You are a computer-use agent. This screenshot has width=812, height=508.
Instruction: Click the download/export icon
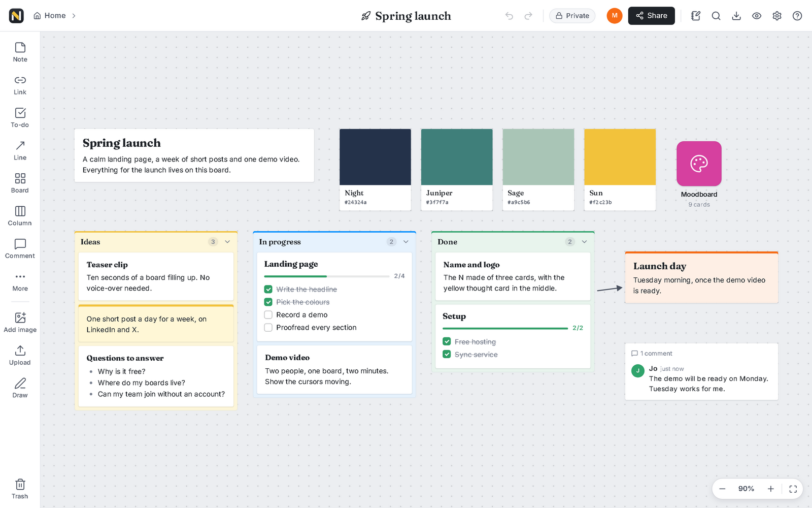tap(736, 16)
